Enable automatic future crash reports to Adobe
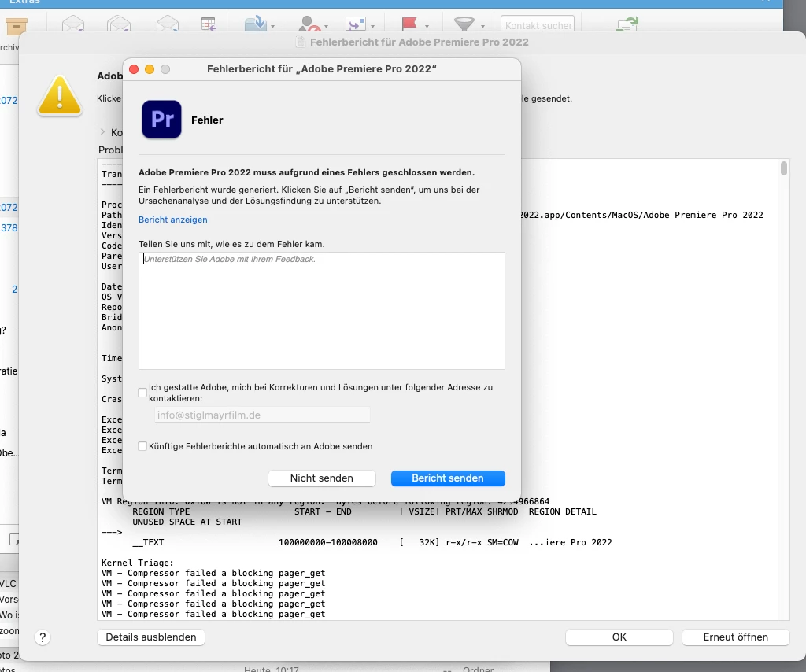 click(142, 446)
